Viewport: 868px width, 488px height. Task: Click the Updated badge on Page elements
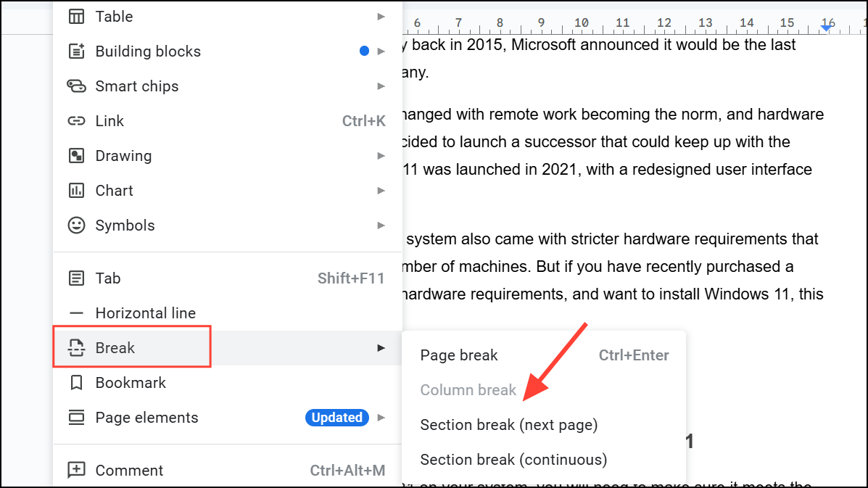point(336,418)
